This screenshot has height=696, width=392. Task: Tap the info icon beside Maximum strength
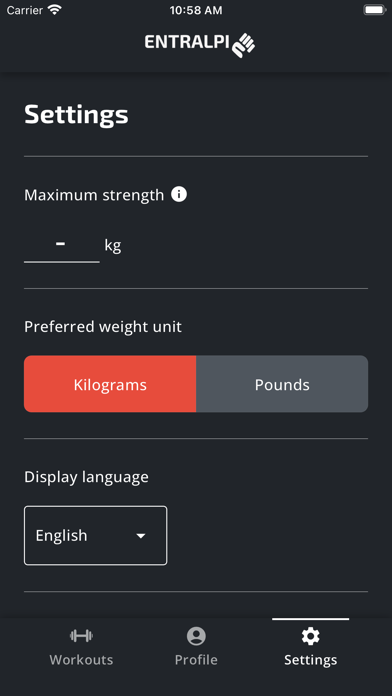[179, 194]
